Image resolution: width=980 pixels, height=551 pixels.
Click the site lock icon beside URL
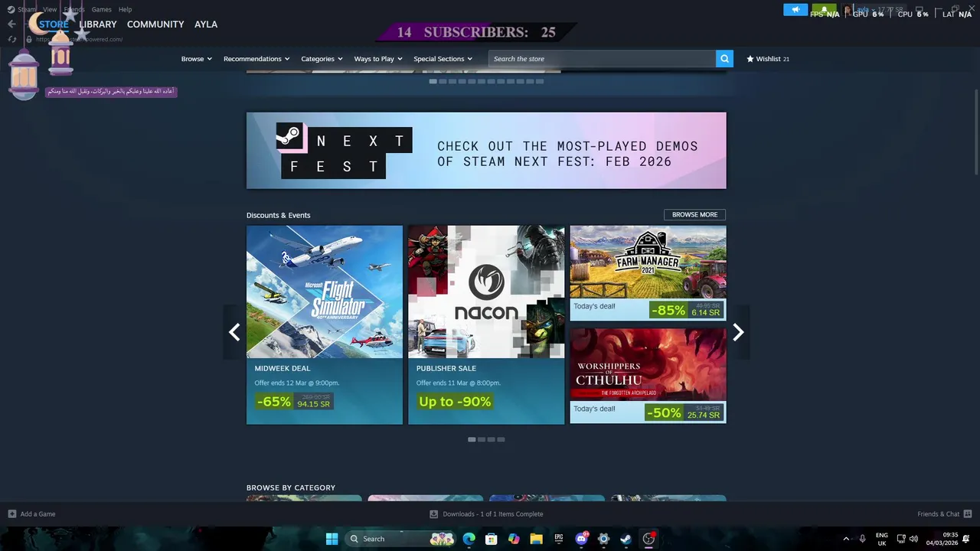tap(29, 39)
